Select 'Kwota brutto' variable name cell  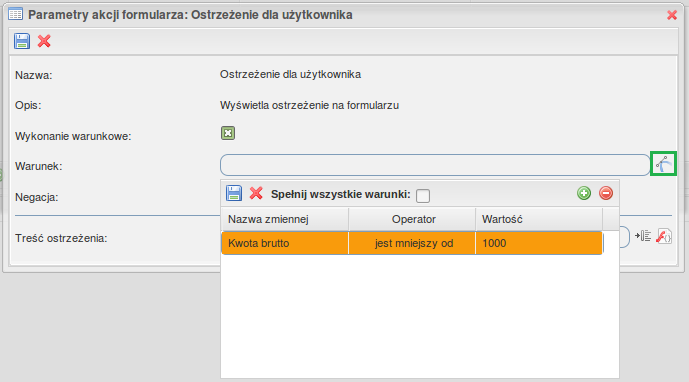(285, 243)
